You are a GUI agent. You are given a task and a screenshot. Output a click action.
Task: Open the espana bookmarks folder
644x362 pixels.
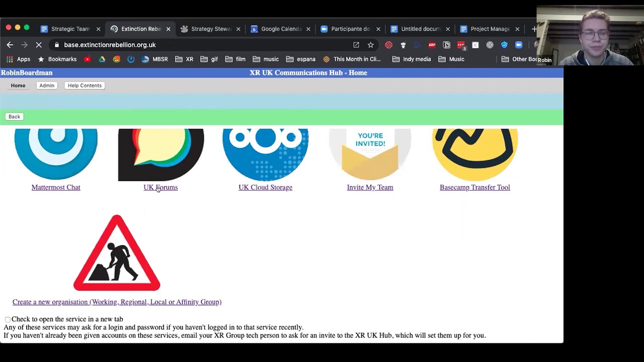point(300,59)
